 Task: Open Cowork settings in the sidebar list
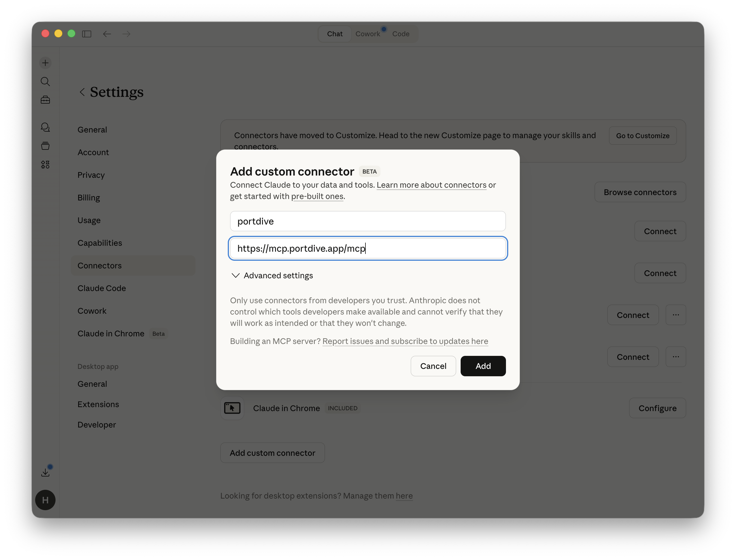pos(133,311)
